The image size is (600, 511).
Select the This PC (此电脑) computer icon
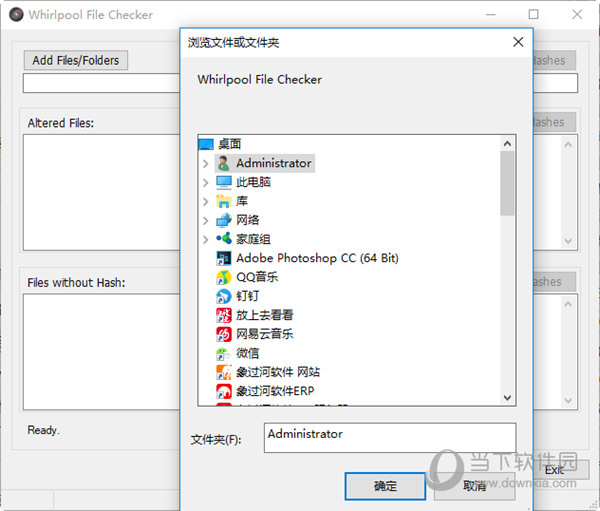click(223, 182)
